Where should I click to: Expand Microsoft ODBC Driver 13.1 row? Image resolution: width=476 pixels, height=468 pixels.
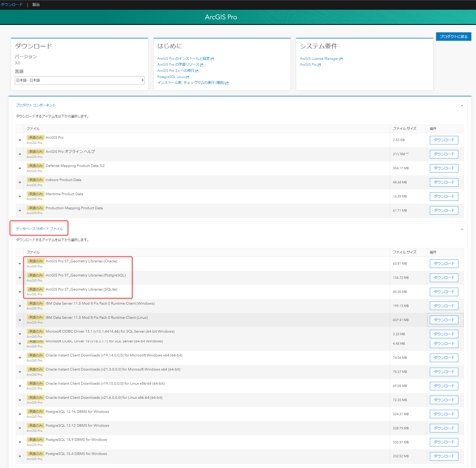pos(20,334)
